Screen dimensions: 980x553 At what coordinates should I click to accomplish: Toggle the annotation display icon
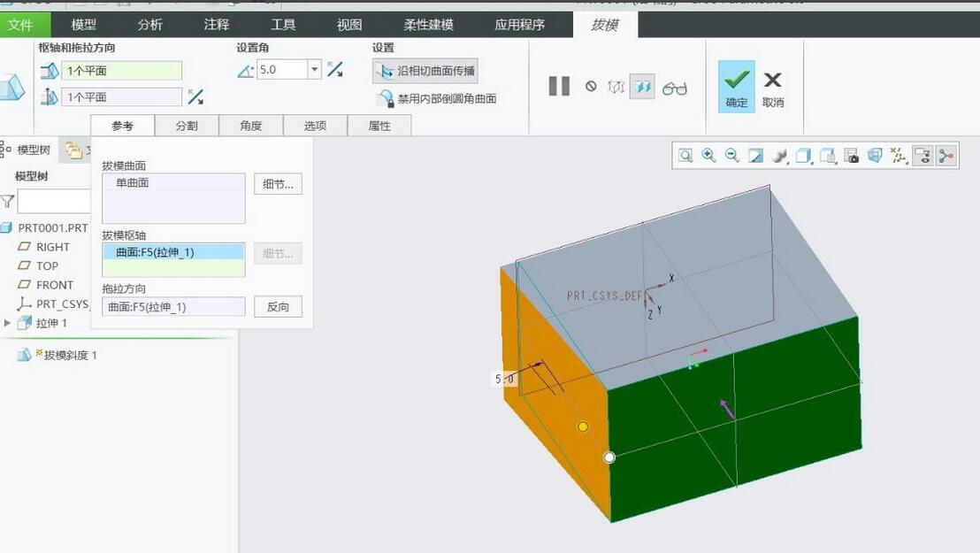tap(923, 156)
